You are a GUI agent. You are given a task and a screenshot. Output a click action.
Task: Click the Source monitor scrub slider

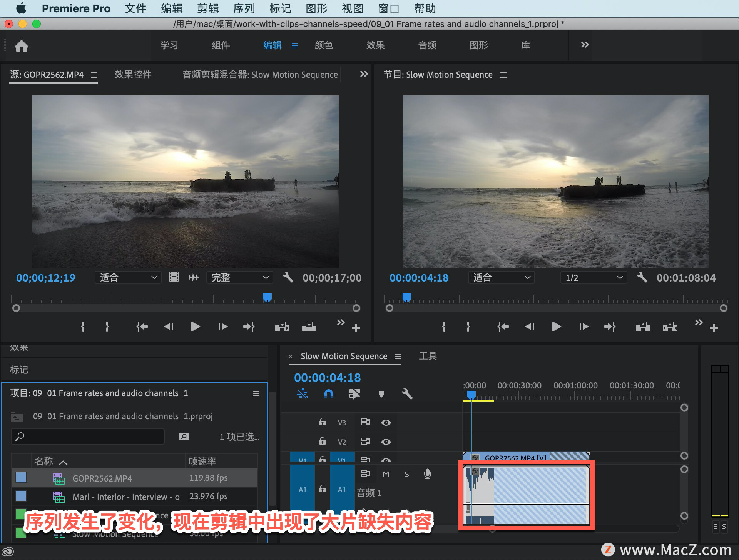click(268, 297)
